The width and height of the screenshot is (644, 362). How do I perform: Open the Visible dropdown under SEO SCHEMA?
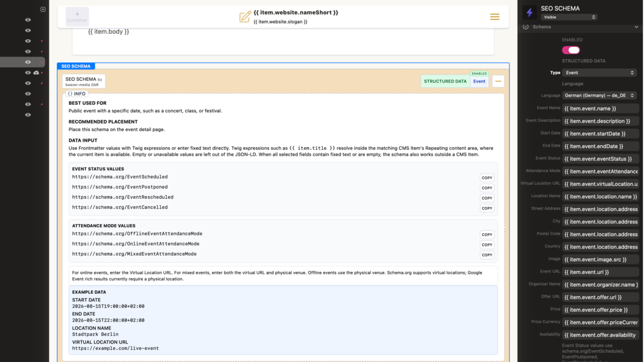click(x=569, y=17)
